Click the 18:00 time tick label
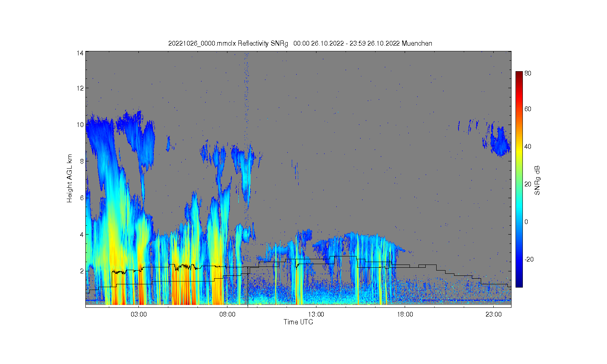 [405, 314]
